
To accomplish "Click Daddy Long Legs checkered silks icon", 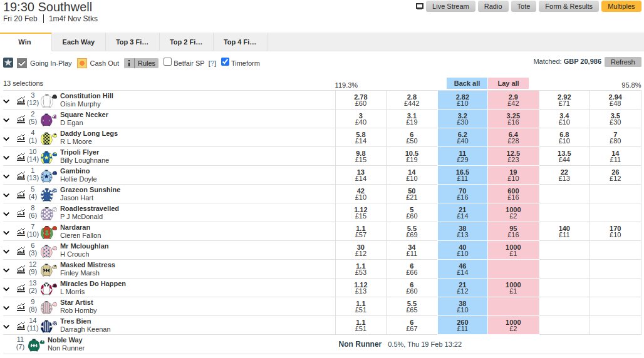I will (x=48, y=138).
